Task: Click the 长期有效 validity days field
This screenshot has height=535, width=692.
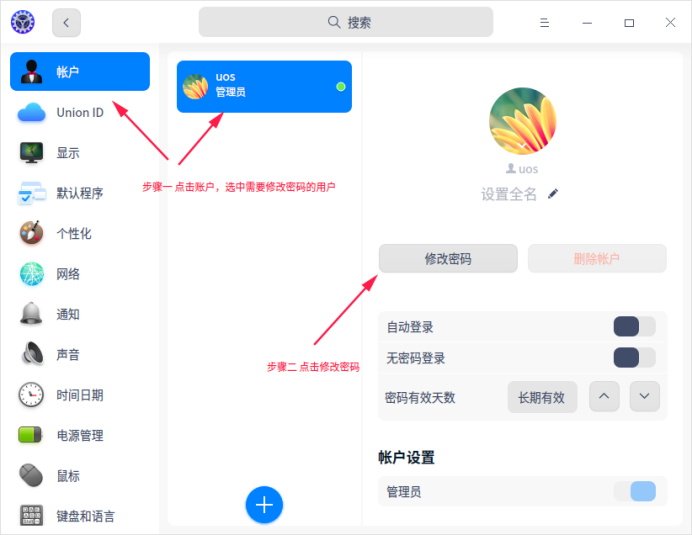Action: click(x=542, y=397)
